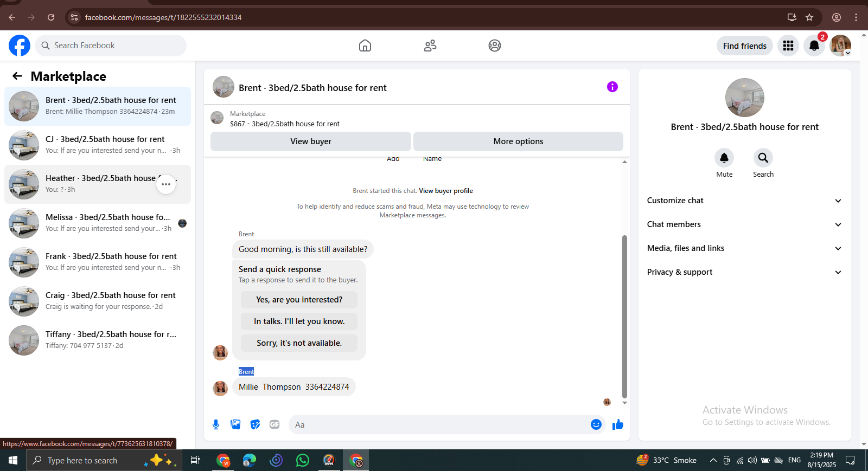Image resolution: width=868 pixels, height=471 pixels.
Task: Choose a sticker icon
Action: tap(255, 424)
